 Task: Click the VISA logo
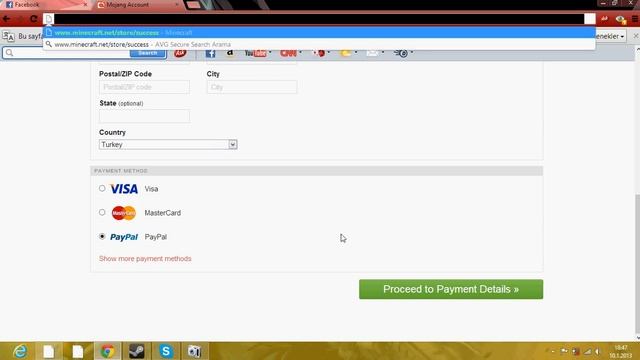point(124,189)
